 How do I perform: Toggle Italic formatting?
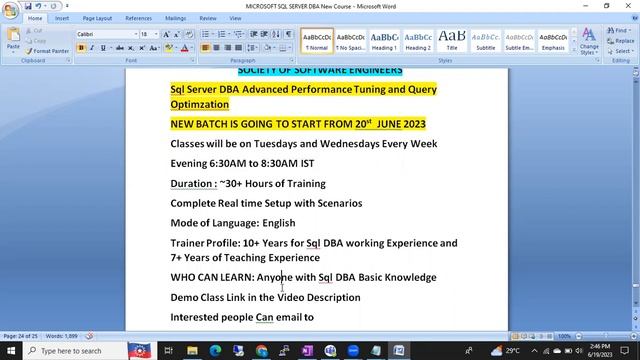tap(92, 48)
